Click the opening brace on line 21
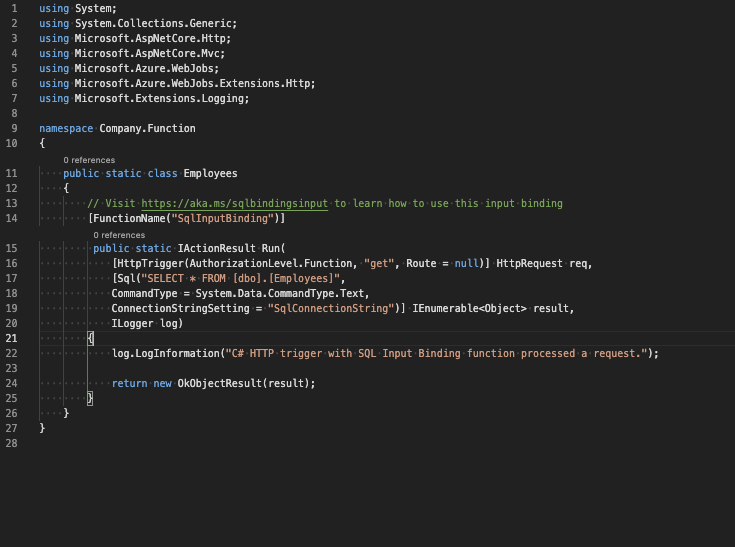The image size is (735, 547). pyautogui.click(x=90, y=338)
